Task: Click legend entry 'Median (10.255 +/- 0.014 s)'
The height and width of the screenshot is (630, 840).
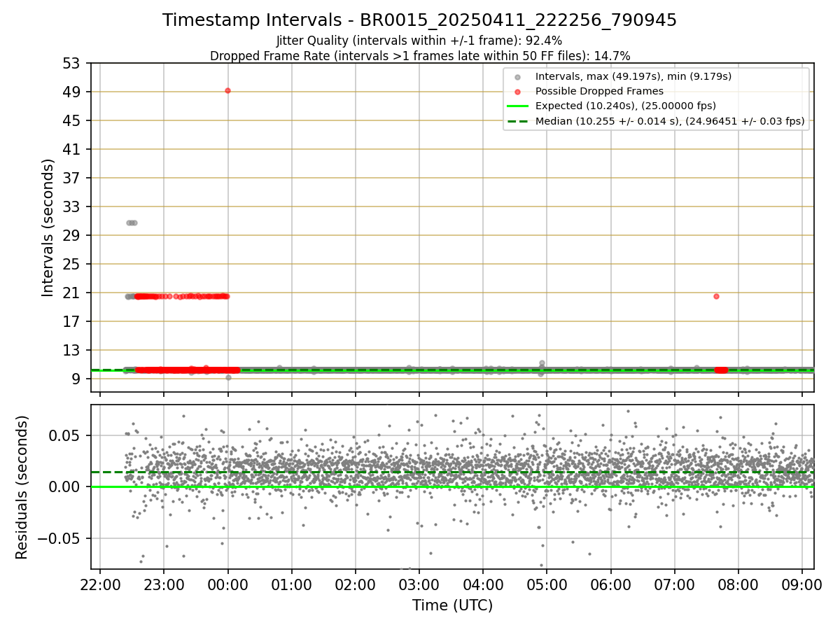Action: 670,121
